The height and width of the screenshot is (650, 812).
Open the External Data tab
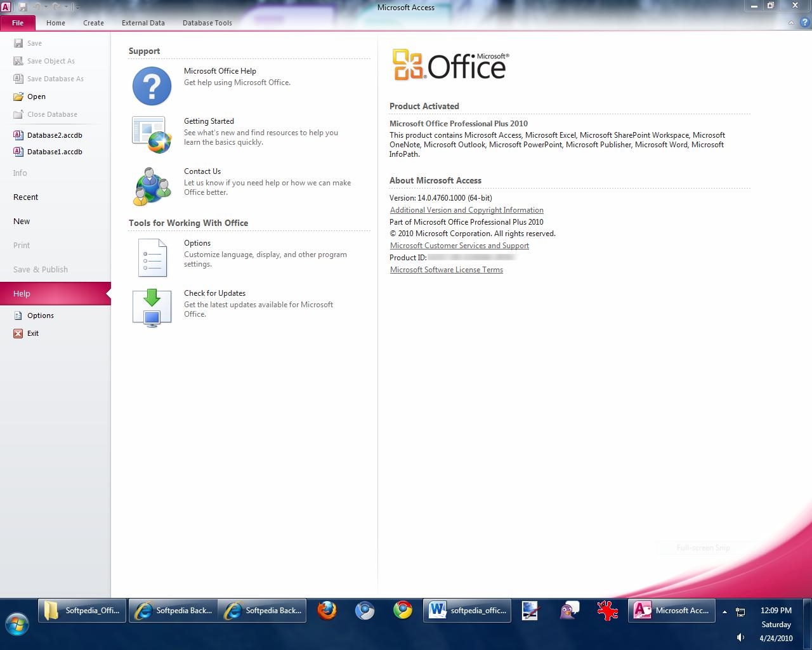143,23
